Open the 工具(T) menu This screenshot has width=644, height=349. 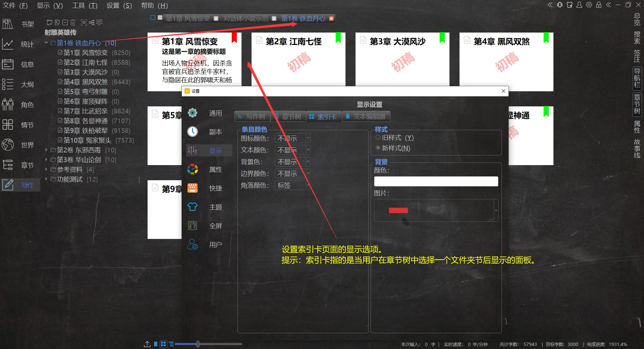pyautogui.click(x=85, y=5)
